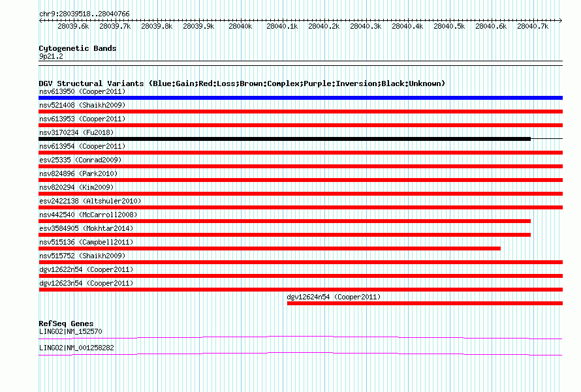Image resolution: width=581 pixels, height=392 pixels.
Task: Click the red bar under nsv515136 (Campbell2011)
Action: click(270, 249)
